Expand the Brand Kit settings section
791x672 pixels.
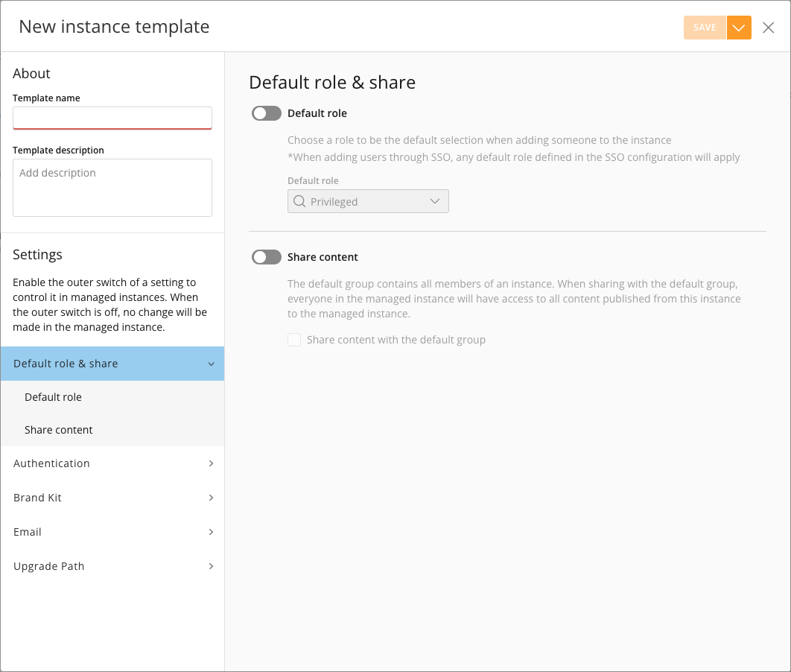click(x=112, y=498)
